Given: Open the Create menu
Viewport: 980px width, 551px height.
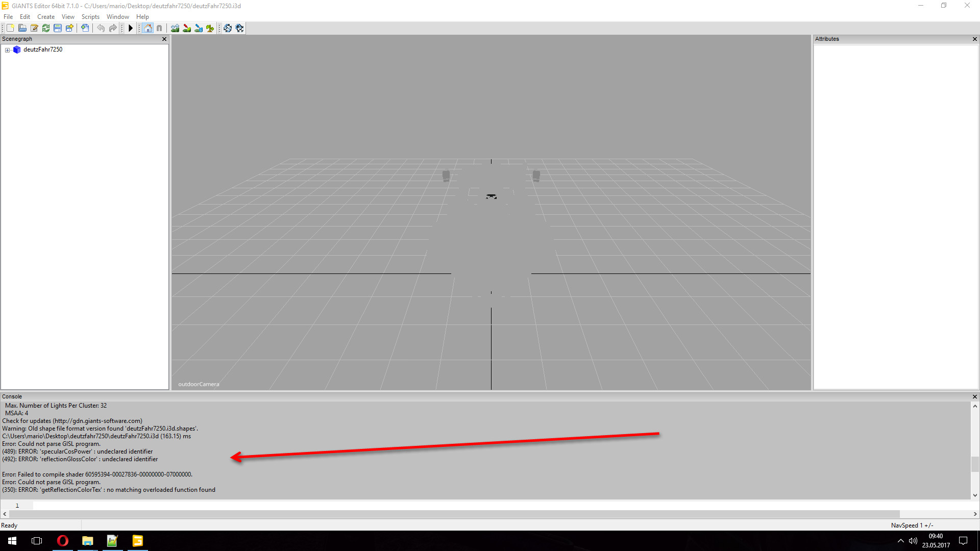Looking at the screenshot, I should 46,17.
